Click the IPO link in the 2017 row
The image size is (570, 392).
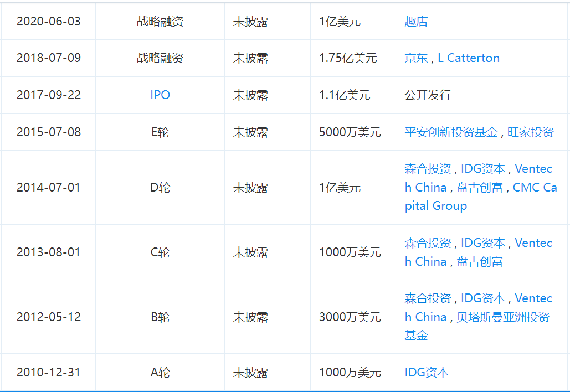tap(160, 95)
